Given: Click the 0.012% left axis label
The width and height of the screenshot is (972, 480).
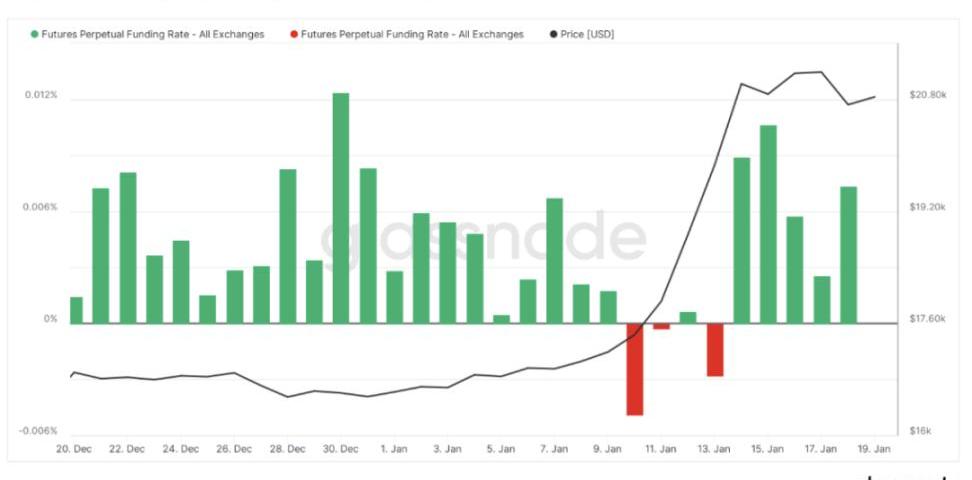Looking at the screenshot, I should (x=42, y=96).
